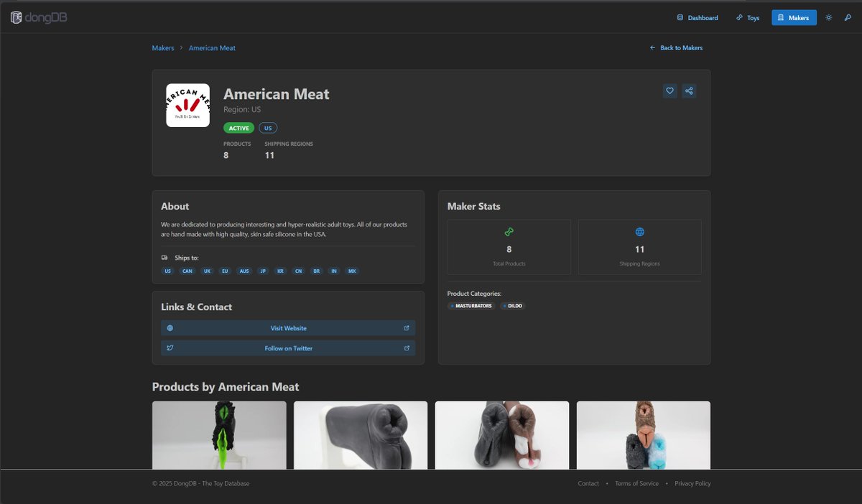Click the Back to Makers link
Image resolution: width=862 pixels, height=504 pixels.
pyautogui.click(x=676, y=47)
